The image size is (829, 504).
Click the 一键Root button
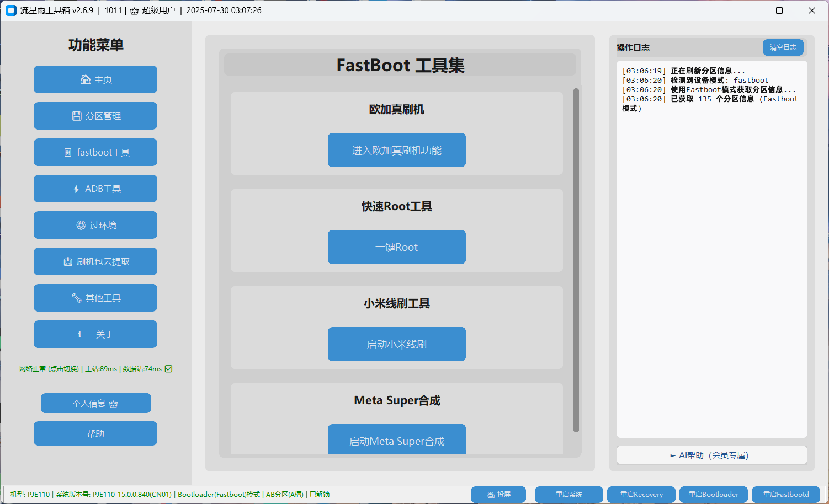pyautogui.click(x=396, y=247)
